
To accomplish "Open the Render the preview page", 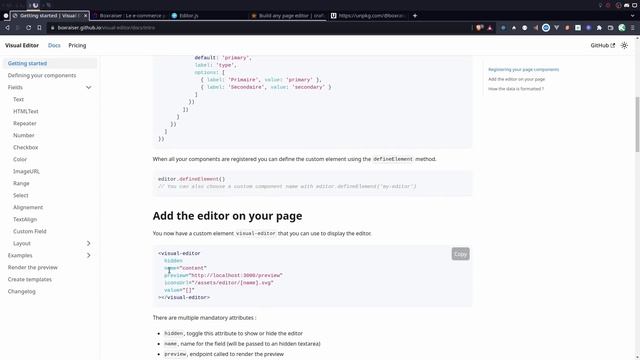I will (33, 267).
